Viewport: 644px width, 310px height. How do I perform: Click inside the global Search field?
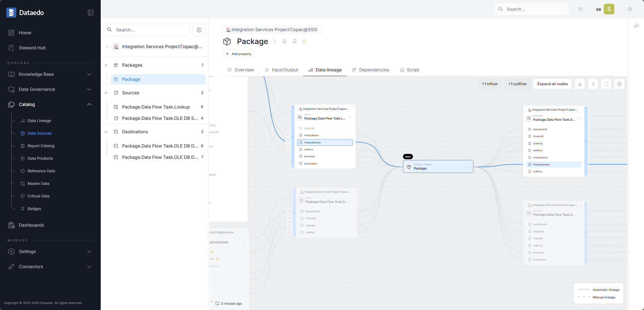(x=531, y=9)
